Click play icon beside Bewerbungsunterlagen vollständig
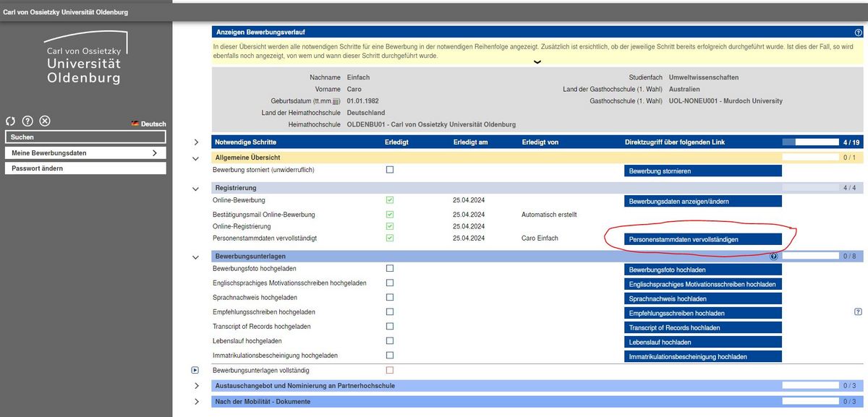The width and height of the screenshot is (868, 417). pyautogui.click(x=195, y=370)
